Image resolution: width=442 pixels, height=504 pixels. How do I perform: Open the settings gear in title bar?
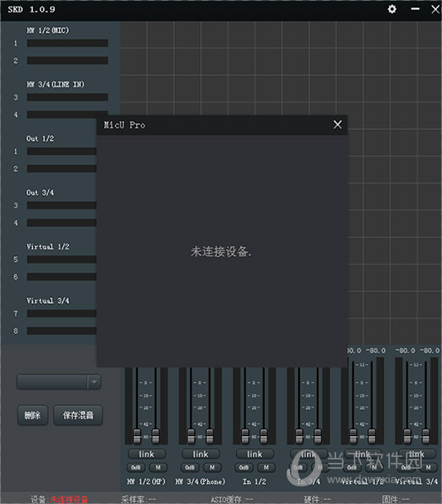coord(392,9)
